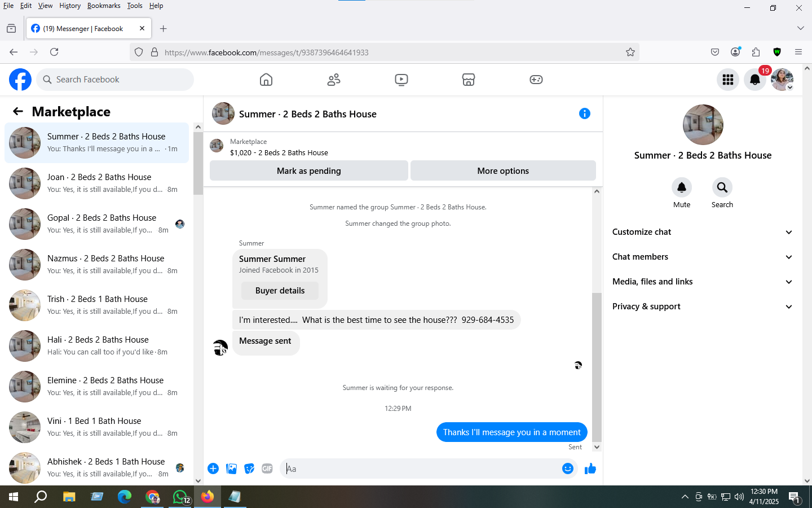Open File Explorer from the taskbar

[69, 497]
